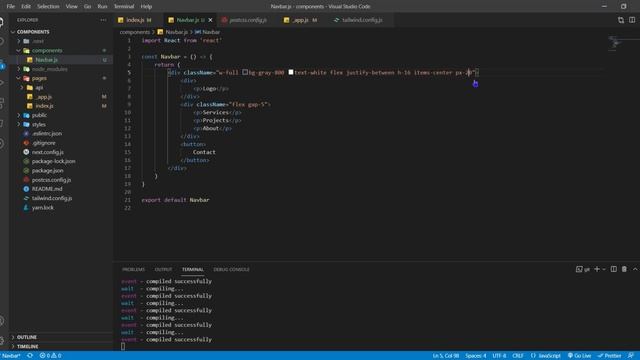The image size is (640, 360).
Task: Open _app.js in the explorer tree
Action: point(44,97)
